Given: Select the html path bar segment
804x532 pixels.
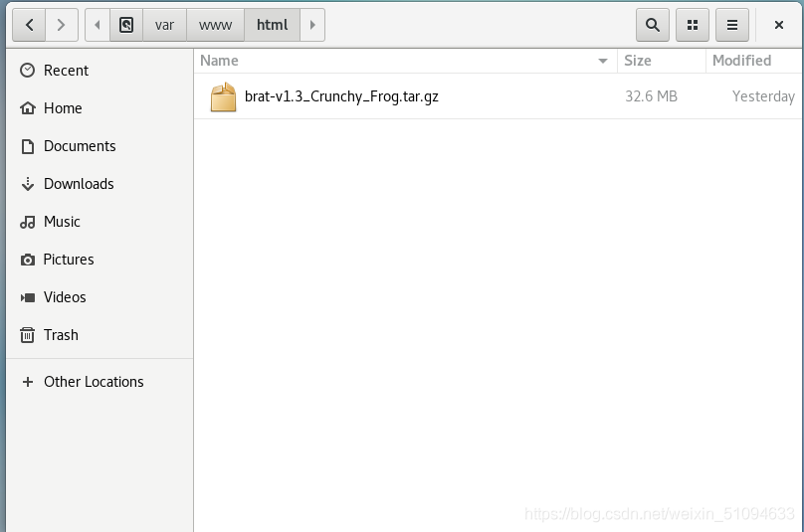Looking at the screenshot, I should [x=273, y=25].
